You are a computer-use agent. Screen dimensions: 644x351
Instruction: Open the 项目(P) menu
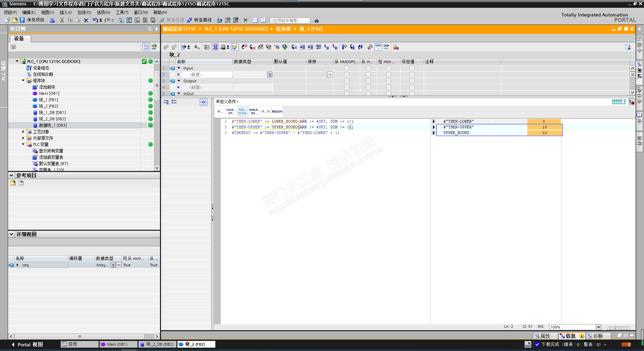[x=10, y=12]
